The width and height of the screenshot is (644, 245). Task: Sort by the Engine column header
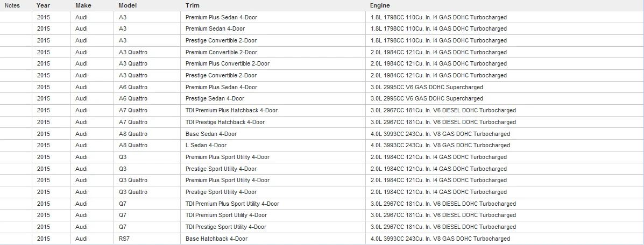coord(380,5)
